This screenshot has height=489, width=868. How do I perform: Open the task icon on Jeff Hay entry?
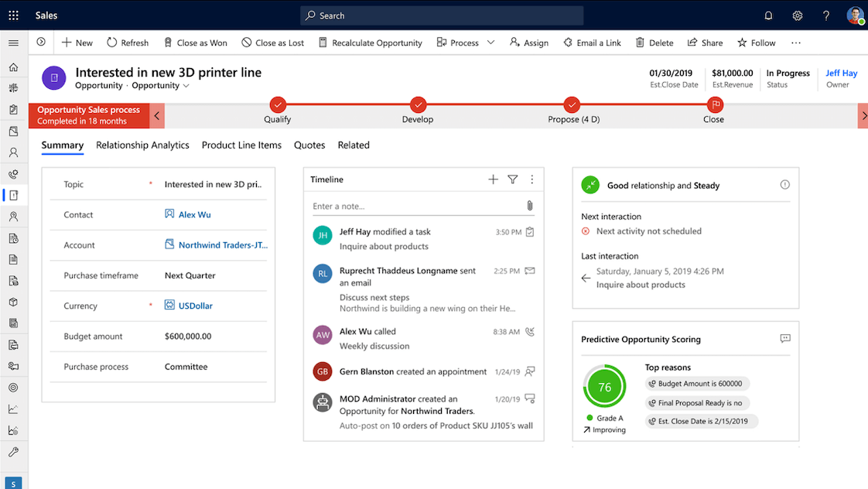[530, 232]
